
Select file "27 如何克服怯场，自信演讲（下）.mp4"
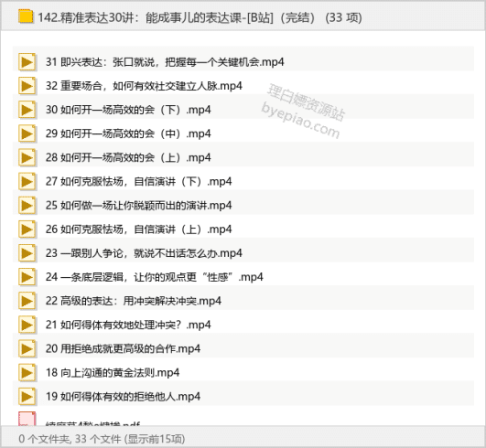pyautogui.click(x=138, y=181)
